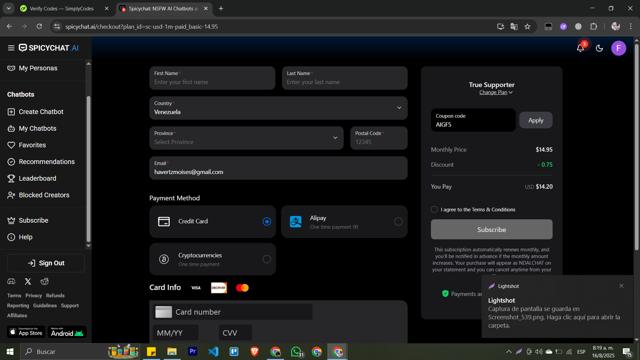Click the Email field
The width and height of the screenshot is (640, 360).
click(x=278, y=168)
